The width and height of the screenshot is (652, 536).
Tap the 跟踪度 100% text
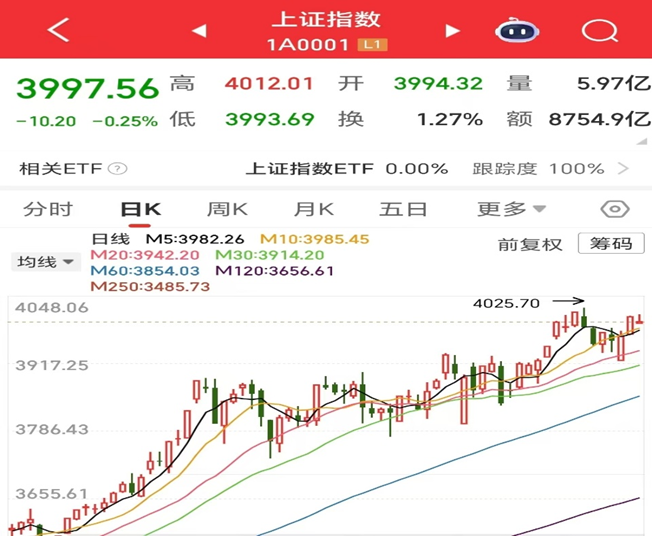pyautogui.click(x=538, y=169)
